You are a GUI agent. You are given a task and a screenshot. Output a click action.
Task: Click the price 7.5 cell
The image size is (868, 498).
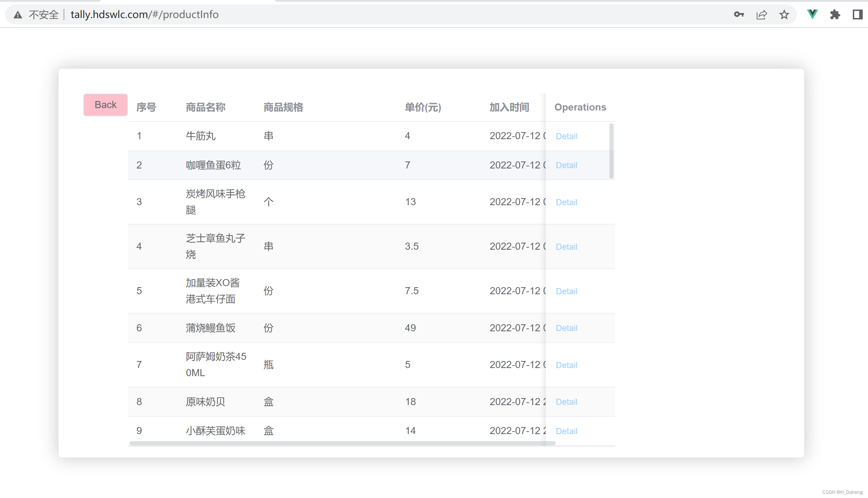pyautogui.click(x=412, y=291)
